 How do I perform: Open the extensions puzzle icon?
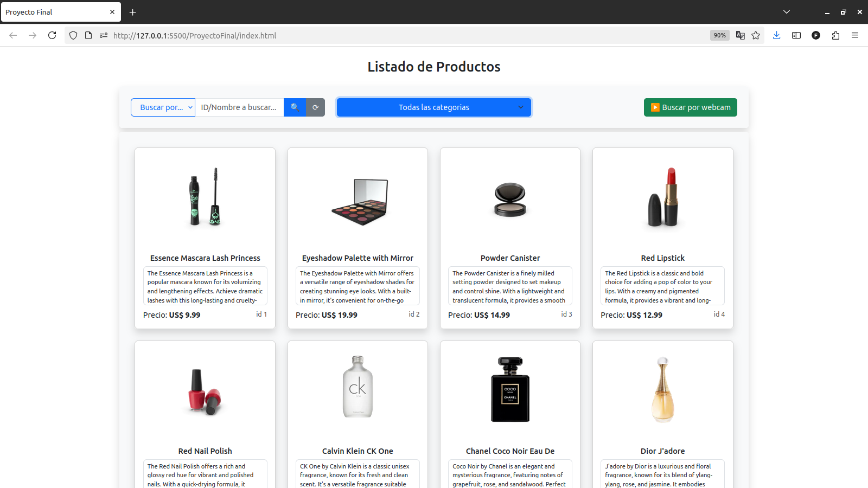click(x=835, y=35)
